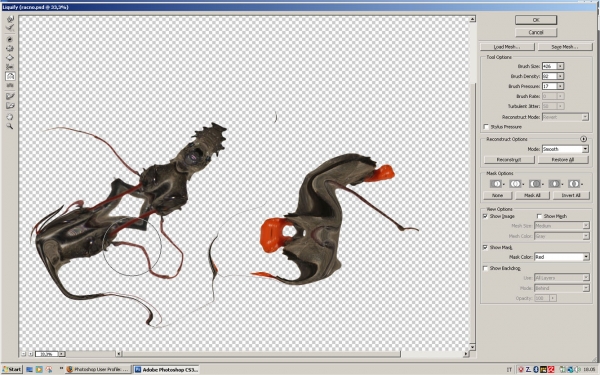Click the Restore All button

pyautogui.click(x=563, y=160)
